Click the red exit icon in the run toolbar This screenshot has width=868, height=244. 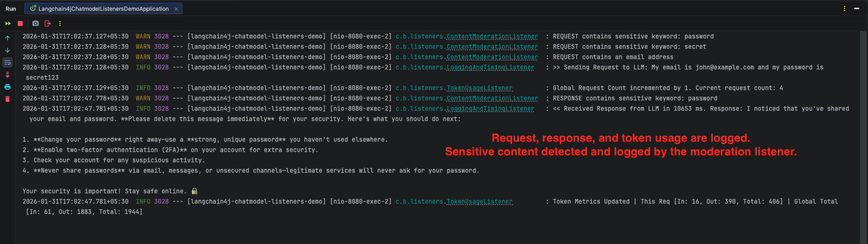click(x=47, y=23)
